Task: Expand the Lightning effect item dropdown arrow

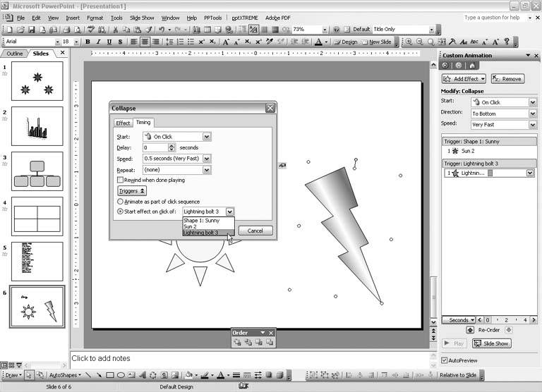Action: coord(530,173)
